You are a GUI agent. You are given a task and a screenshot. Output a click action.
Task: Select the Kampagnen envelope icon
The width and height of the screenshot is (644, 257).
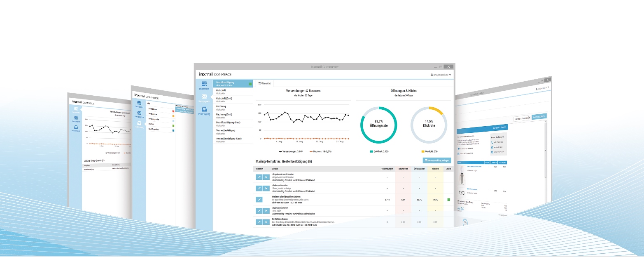[204, 97]
